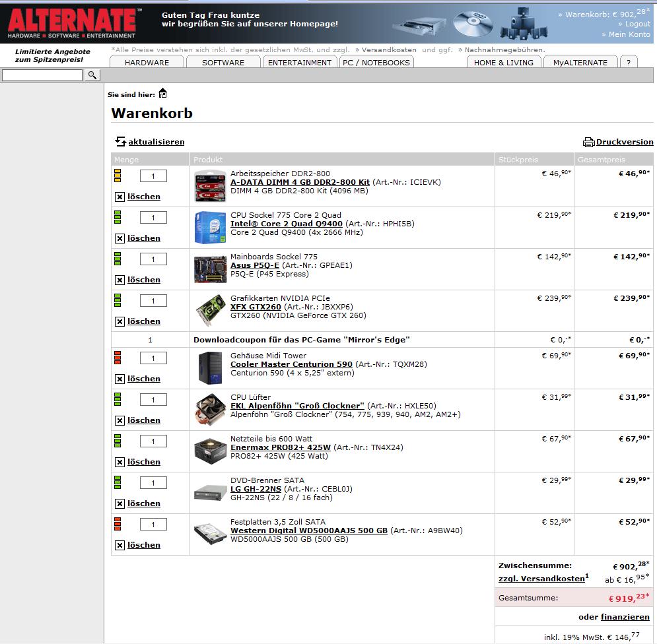
Task: Click yellow availability indicator for A-DATA RAM
Action: (x=118, y=176)
